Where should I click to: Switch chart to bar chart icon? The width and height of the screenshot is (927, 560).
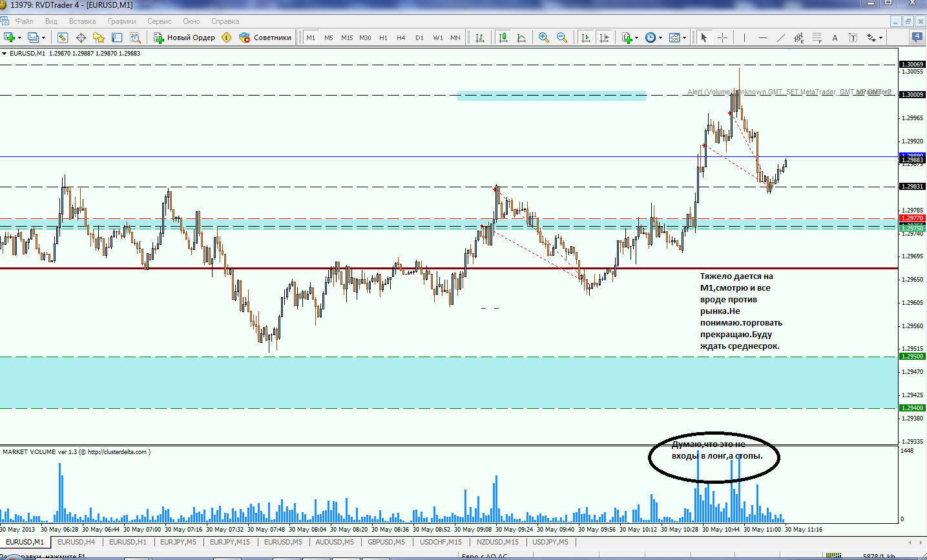coord(480,37)
